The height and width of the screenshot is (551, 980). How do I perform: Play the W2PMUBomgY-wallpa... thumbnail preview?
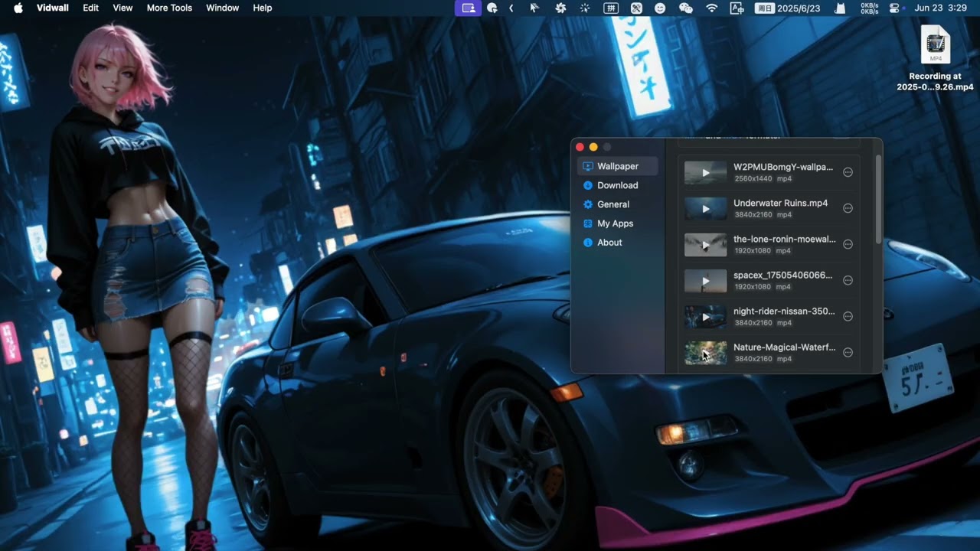pos(705,172)
